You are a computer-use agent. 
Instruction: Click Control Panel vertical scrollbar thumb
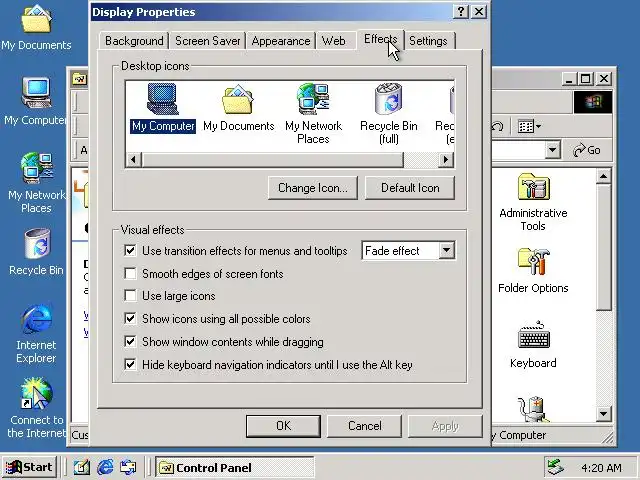pos(603,247)
